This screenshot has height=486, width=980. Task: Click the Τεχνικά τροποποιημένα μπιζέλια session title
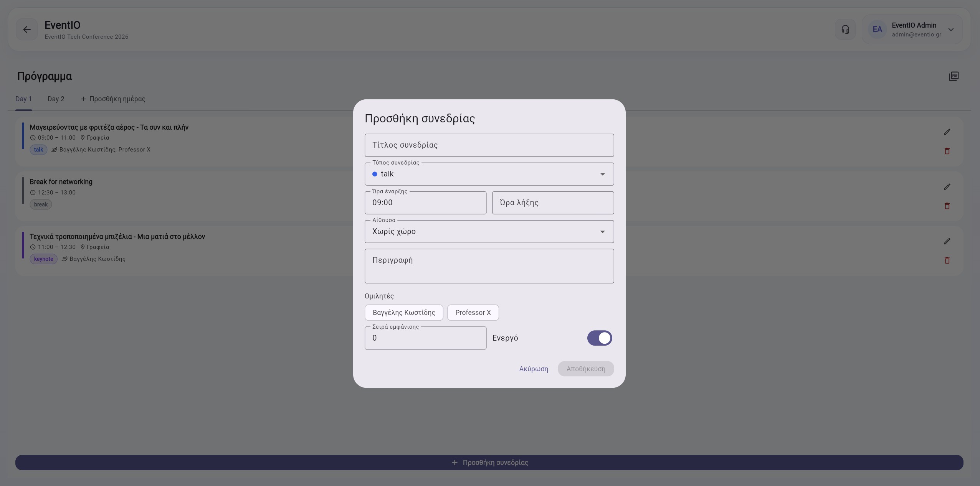pyautogui.click(x=117, y=237)
